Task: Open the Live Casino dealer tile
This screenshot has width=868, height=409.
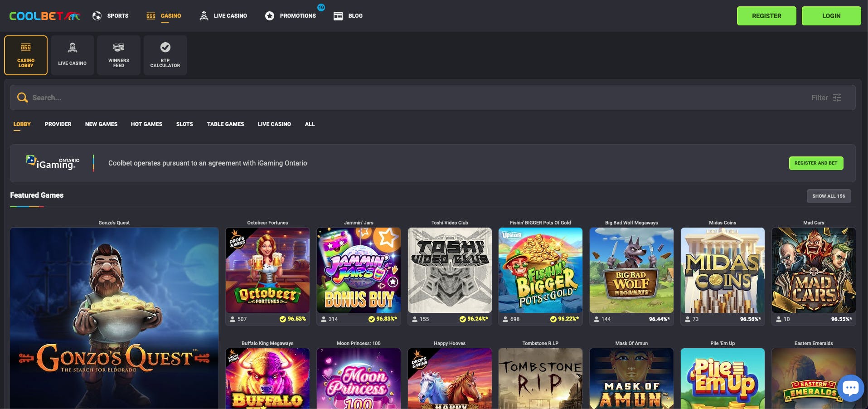Action: [73, 55]
